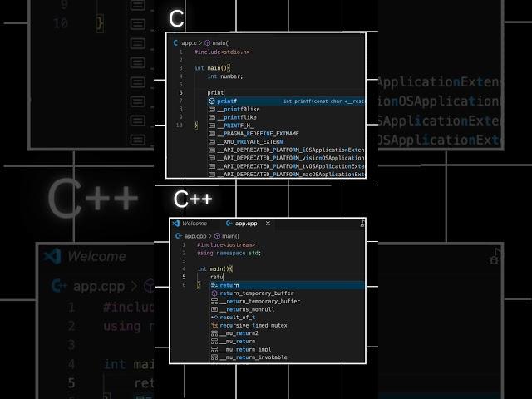Select __returns_nonnull suggestion

pyautogui.click(x=288, y=309)
